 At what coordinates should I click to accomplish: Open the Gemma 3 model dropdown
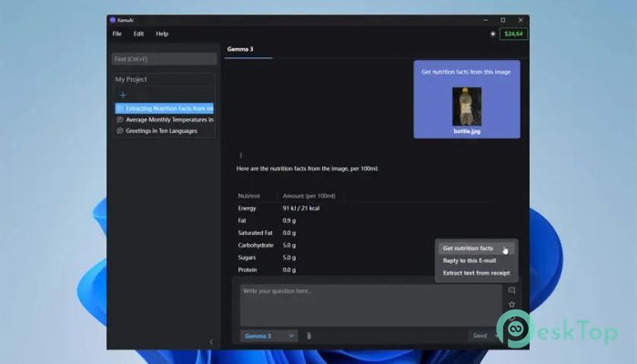[268, 336]
